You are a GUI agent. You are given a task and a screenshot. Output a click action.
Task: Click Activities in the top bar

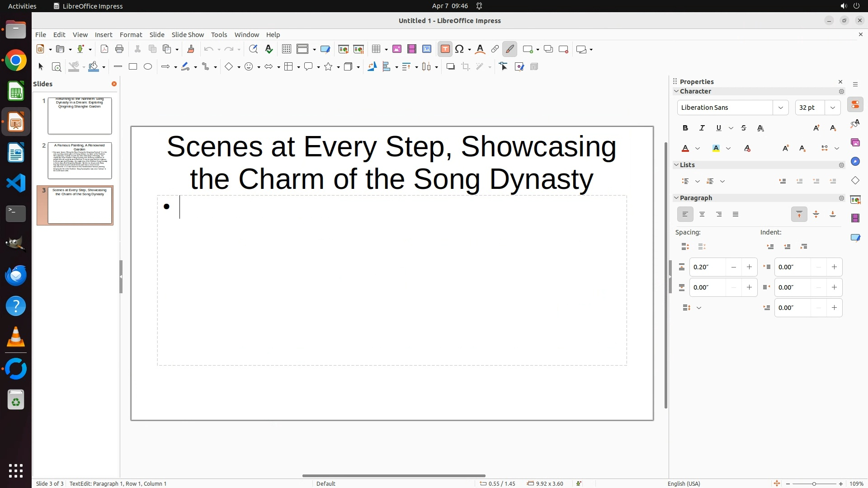[22, 6]
